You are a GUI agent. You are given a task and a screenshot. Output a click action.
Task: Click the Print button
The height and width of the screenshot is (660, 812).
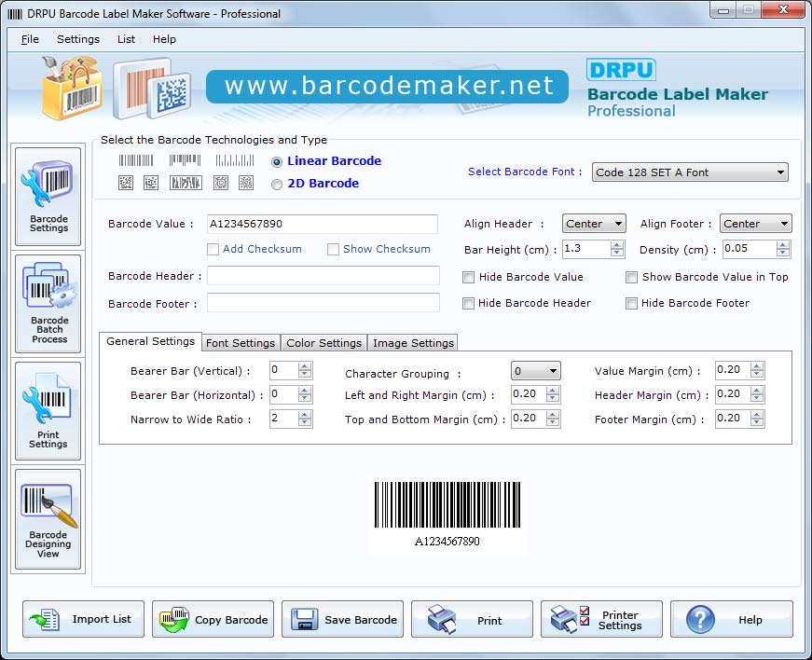472,619
